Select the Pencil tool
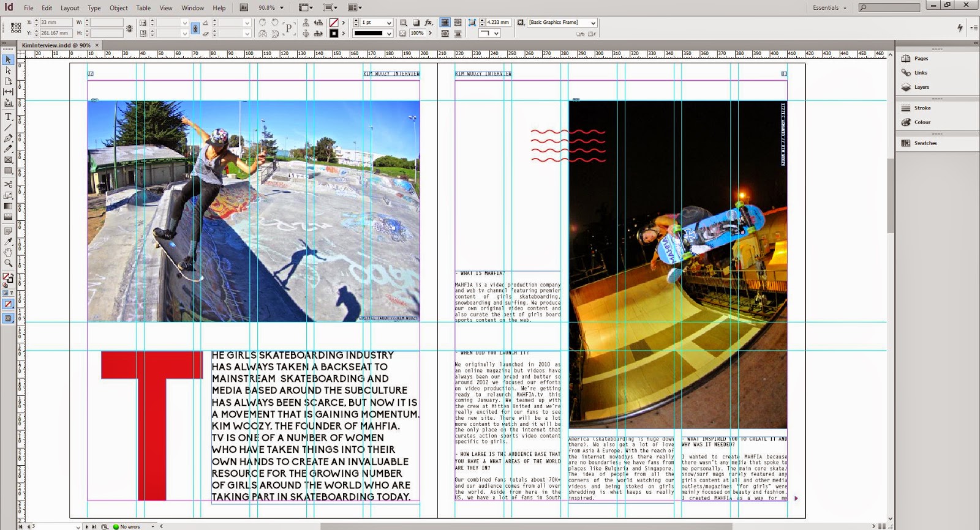Image resolution: width=980 pixels, height=530 pixels. point(9,149)
